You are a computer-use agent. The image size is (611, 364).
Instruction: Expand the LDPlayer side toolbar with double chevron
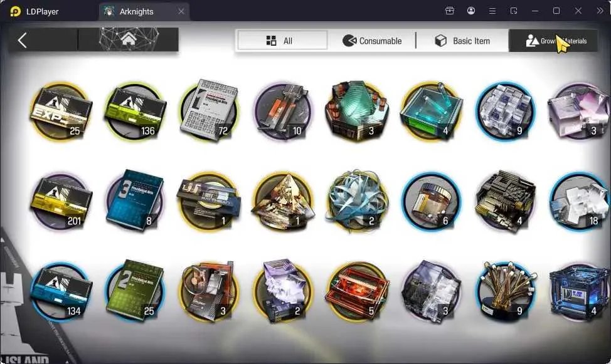tap(600, 11)
